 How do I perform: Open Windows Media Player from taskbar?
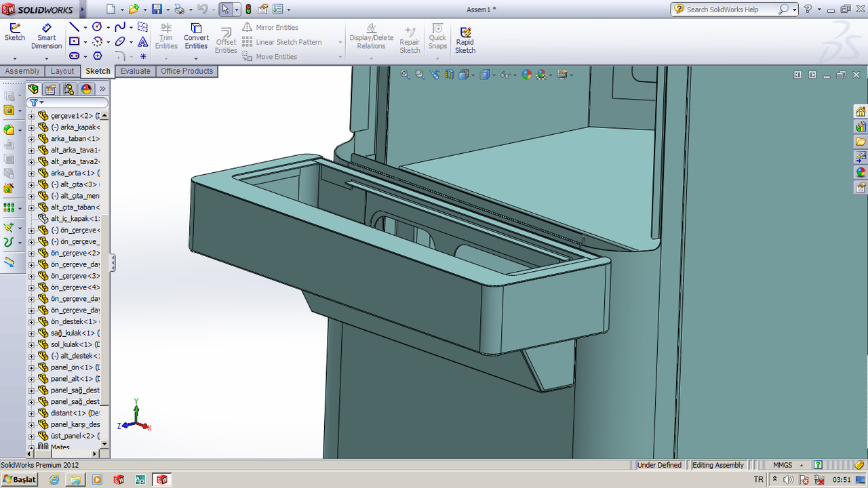(97, 480)
